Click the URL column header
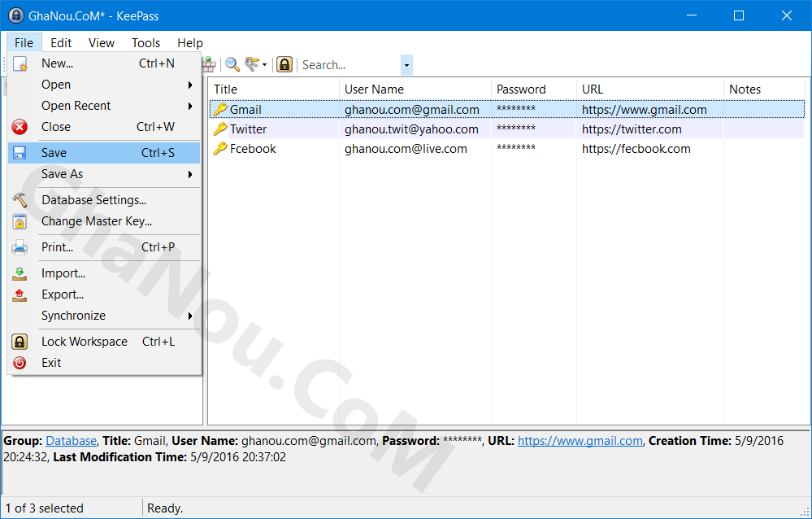The height and width of the screenshot is (519, 812). click(650, 89)
